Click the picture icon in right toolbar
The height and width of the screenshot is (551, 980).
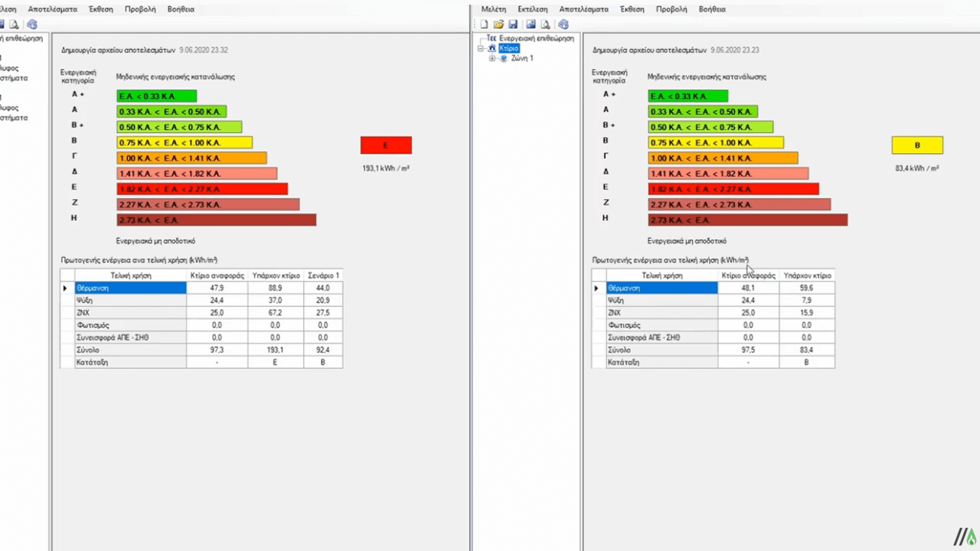(x=531, y=24)
